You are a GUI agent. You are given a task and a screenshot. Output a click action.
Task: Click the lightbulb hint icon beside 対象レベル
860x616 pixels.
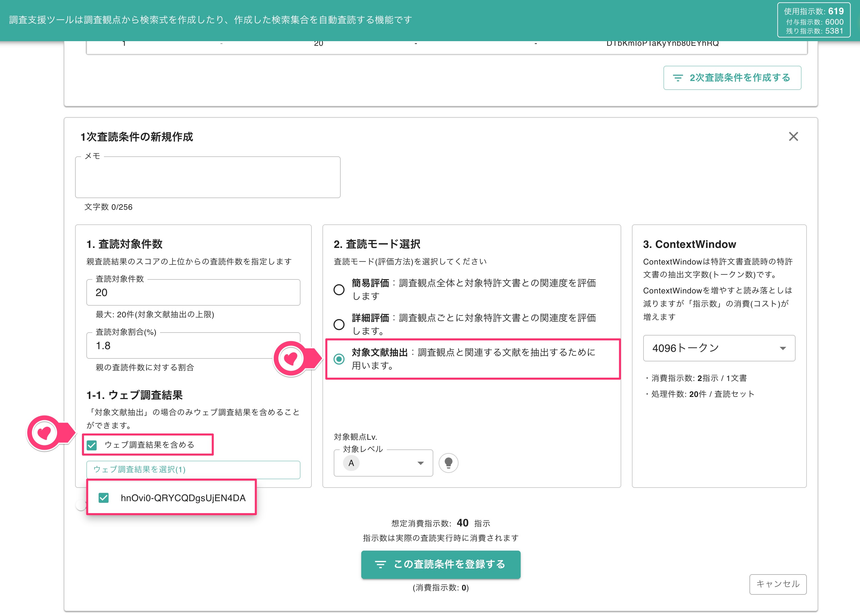[x=448, y=463]
